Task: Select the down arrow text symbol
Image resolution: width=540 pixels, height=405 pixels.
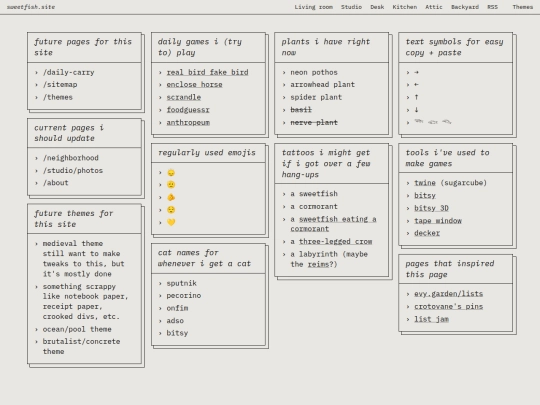Action: coord(416,110)
